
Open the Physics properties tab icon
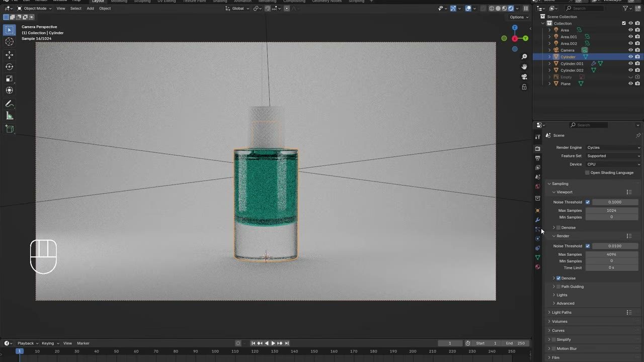pyautogui.click(x=537, y=239)
